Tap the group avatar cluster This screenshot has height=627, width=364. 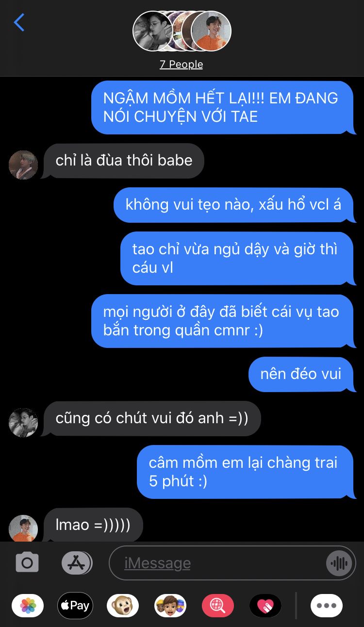(182, 31)
